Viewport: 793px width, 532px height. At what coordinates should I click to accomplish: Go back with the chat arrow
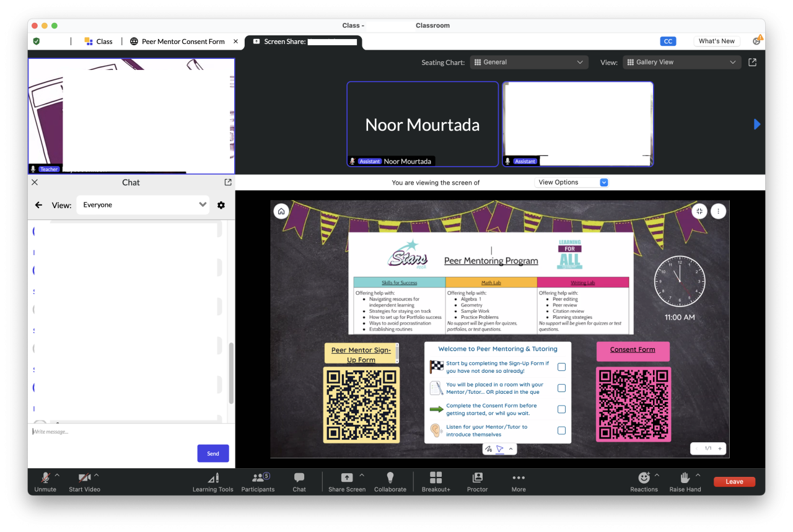[x=39, y=205]
